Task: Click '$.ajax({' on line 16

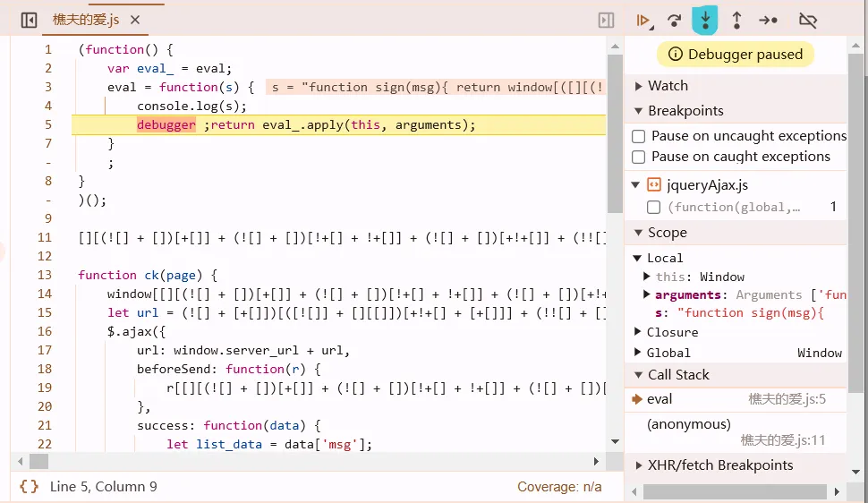Action: coord(136,332)
